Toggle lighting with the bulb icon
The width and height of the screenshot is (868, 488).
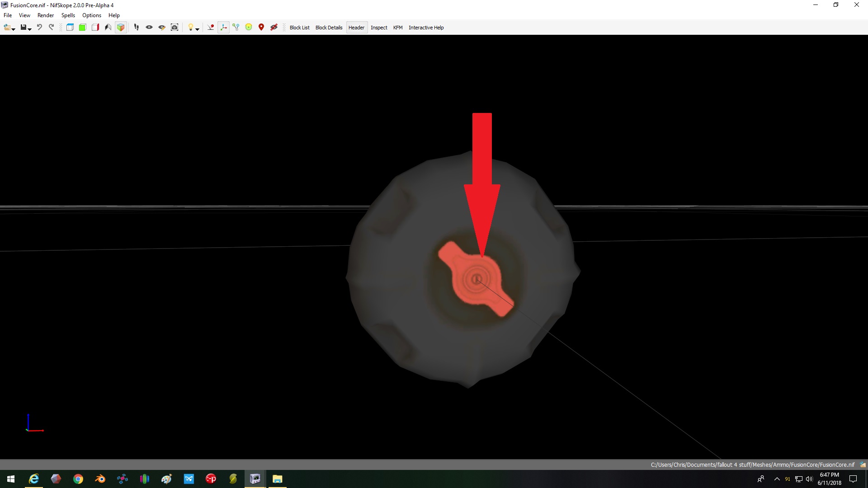click(190, 28)
